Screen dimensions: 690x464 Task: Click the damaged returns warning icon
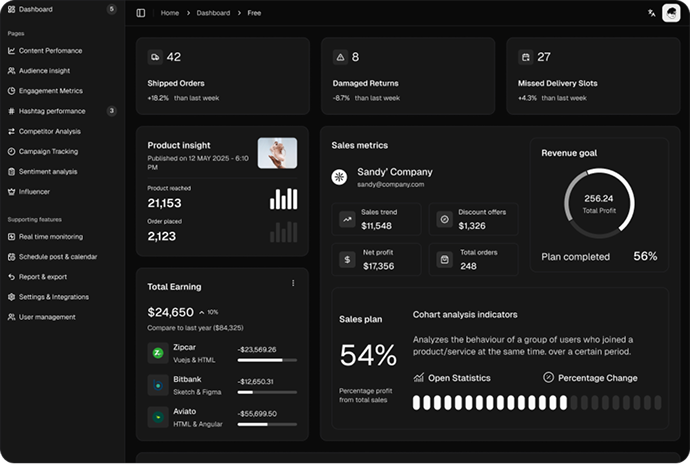[340, 57]
